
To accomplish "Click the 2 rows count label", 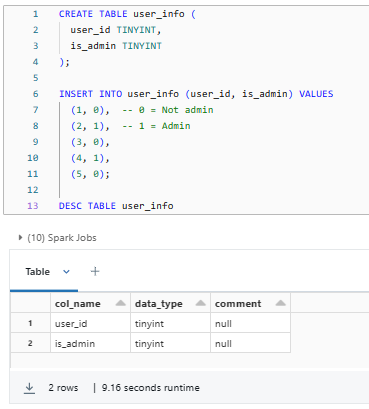I will tap(63, 388).
